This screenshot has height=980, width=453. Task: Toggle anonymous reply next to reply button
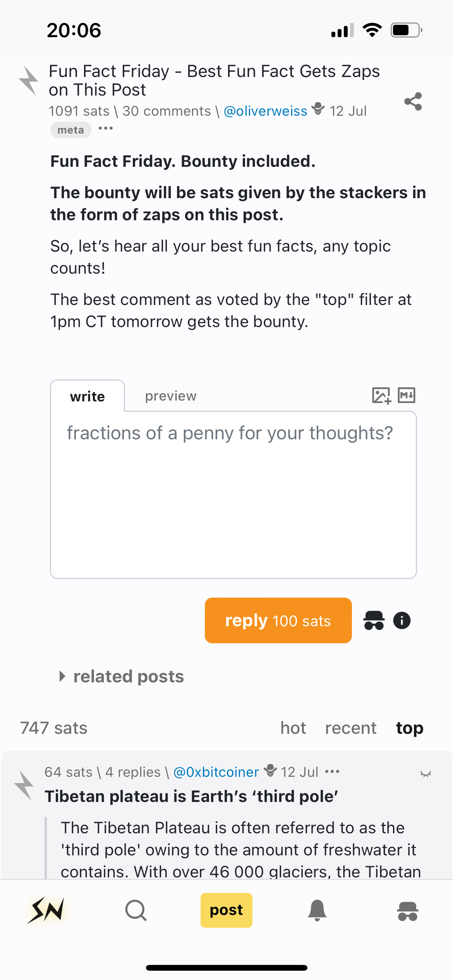pos(374,621)
